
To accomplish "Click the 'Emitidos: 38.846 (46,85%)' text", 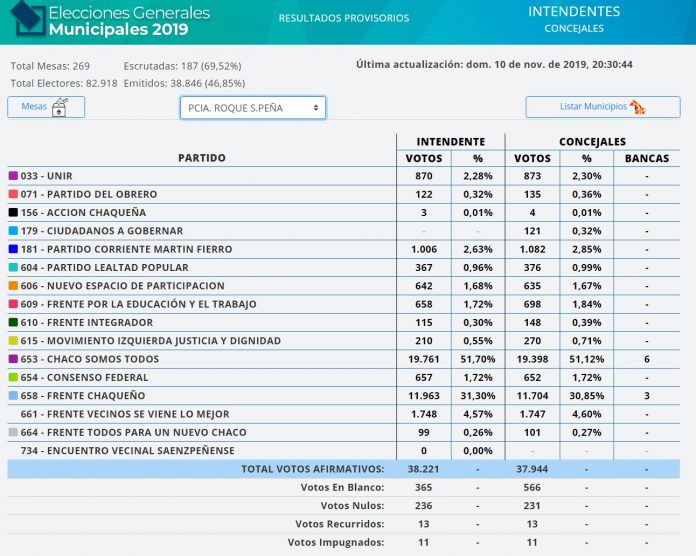I will coord(184,83).
